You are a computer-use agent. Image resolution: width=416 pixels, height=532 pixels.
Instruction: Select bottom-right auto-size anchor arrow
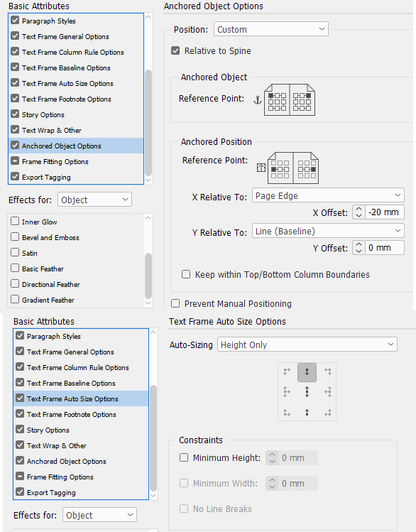point(327,413)
